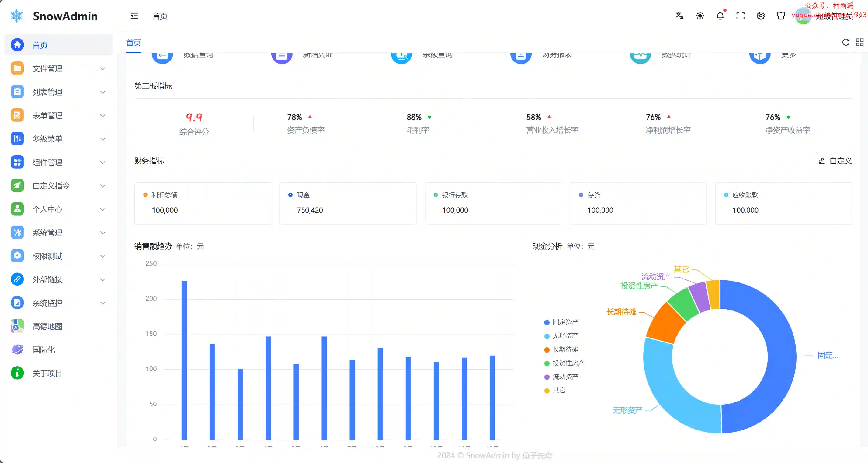Select the 首页 tab
The image size is (868, 463).
[x=134, y=43]
